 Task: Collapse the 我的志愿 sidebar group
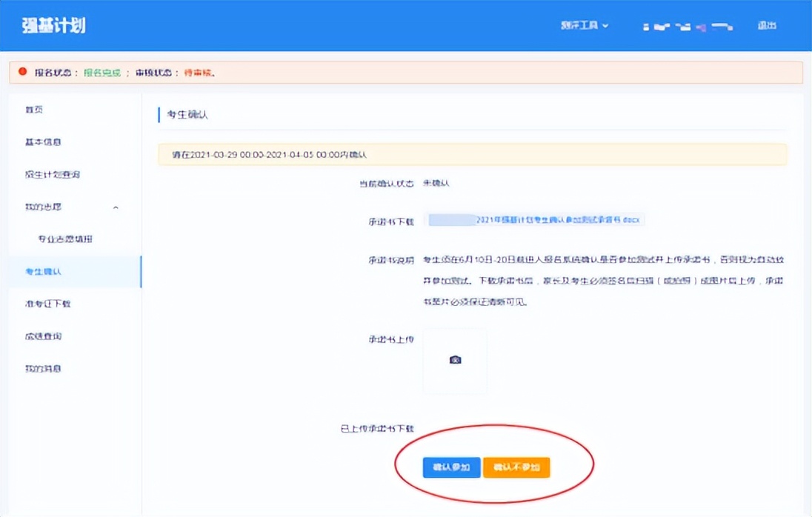75,207
